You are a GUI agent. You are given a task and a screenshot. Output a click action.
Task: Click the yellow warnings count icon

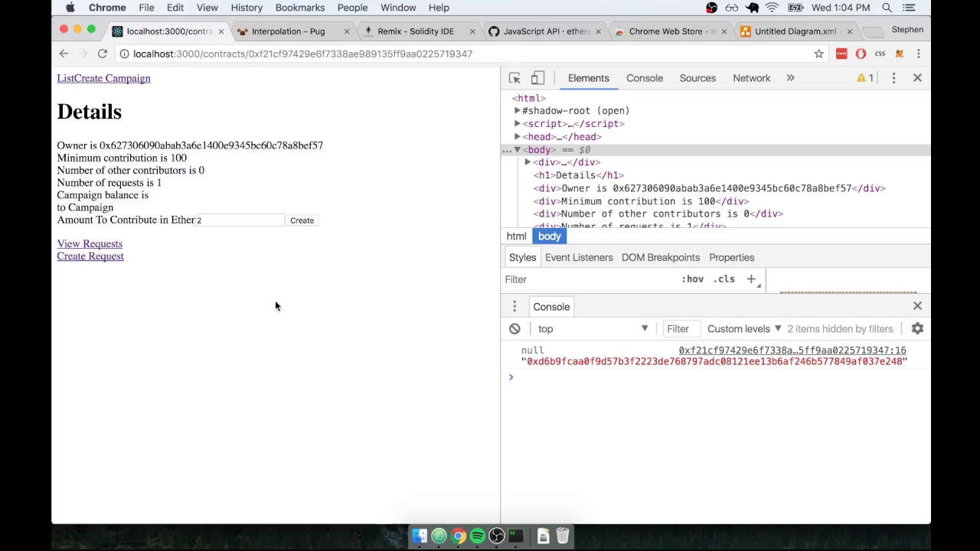865,78
